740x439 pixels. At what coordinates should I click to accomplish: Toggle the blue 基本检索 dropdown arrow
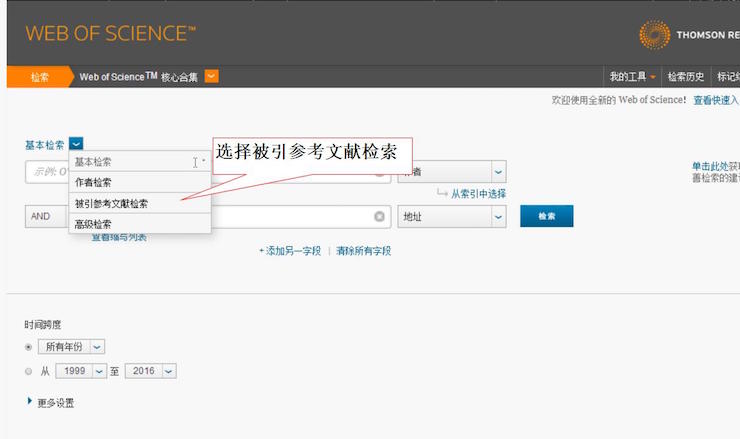pyautogui.click(x=76, y=144)
